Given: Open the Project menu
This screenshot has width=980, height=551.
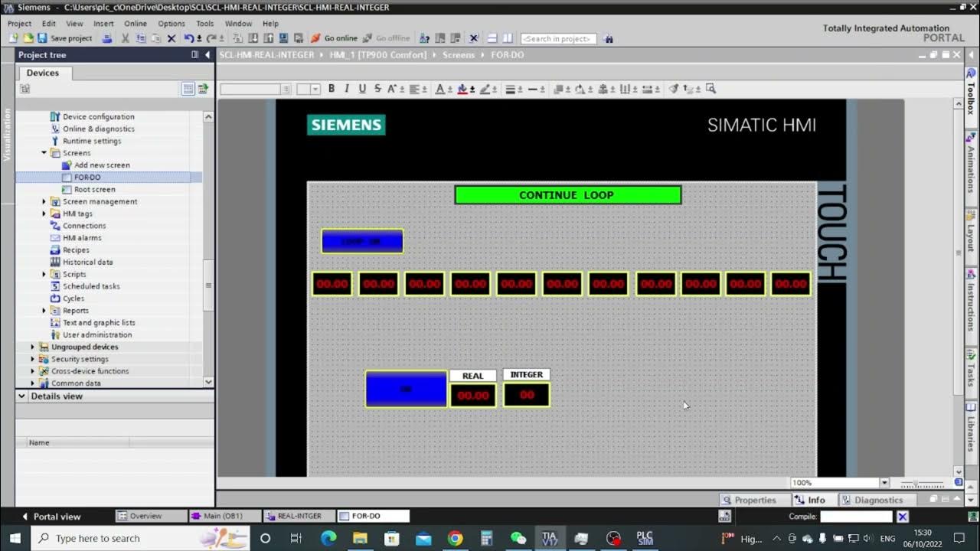Looking at the screenshot, I should (x=19, y=24).
